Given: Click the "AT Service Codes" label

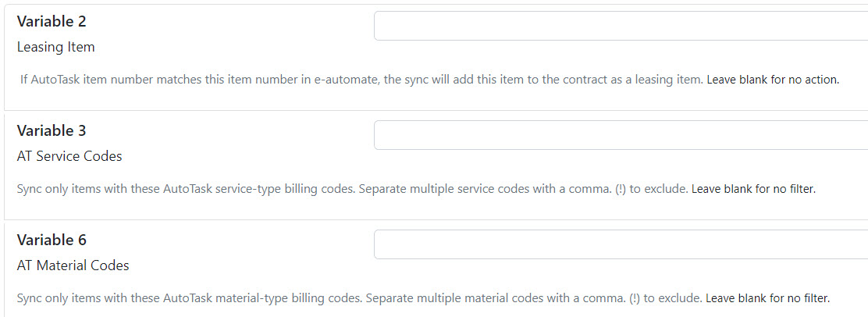Looking at the screenshot, I should tap(69, 156).
